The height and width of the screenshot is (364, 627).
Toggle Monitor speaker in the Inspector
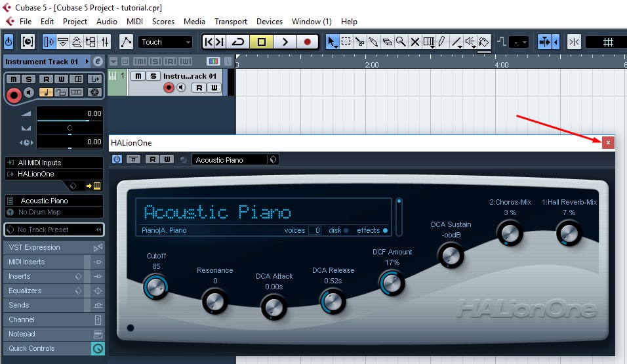(29, 92)
